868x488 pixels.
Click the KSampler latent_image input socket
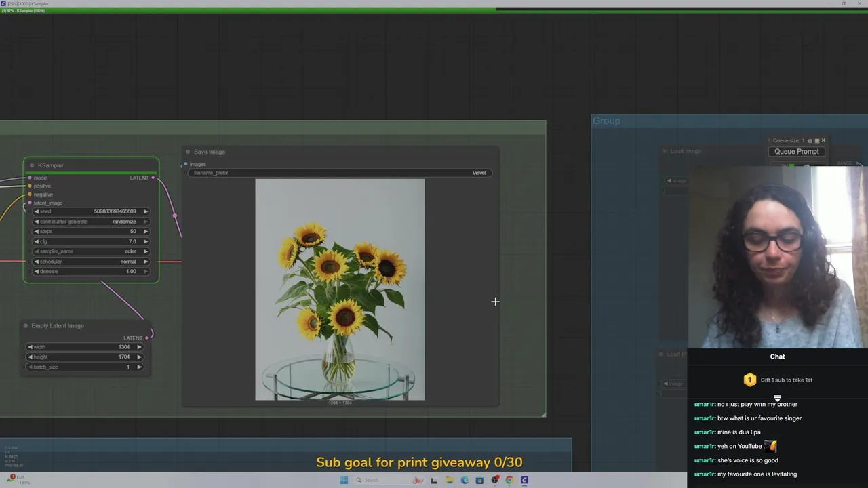(x=29, y=203)
